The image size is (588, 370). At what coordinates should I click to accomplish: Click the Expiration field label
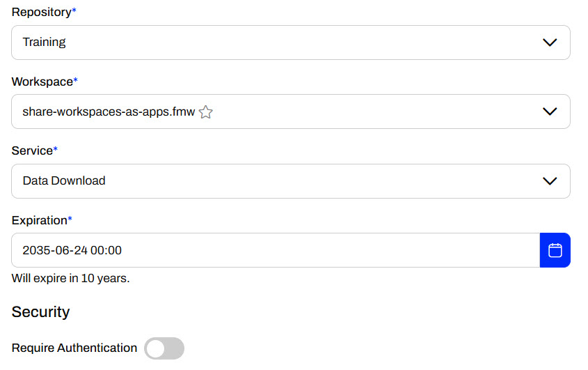(x=39, y=220)
